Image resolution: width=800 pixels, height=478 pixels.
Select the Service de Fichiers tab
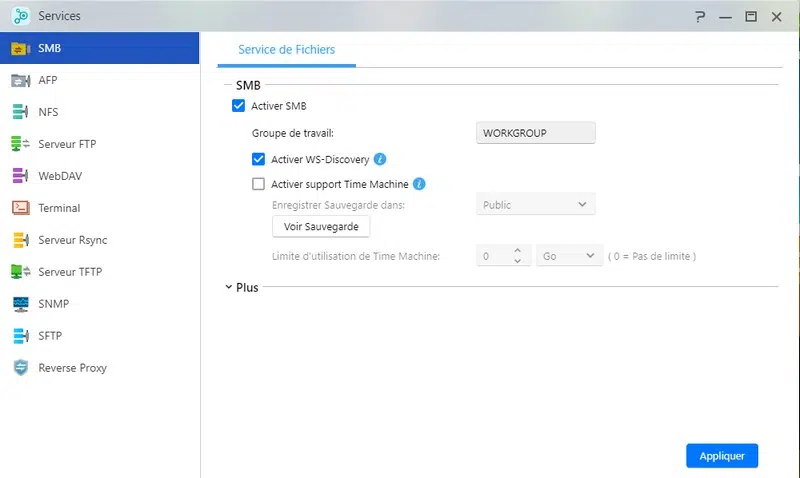[286, 49]
